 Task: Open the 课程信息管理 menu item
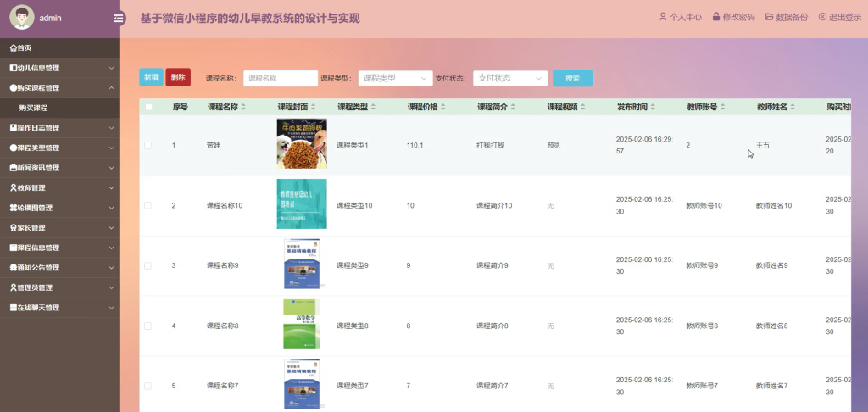[x=59, y=248]
